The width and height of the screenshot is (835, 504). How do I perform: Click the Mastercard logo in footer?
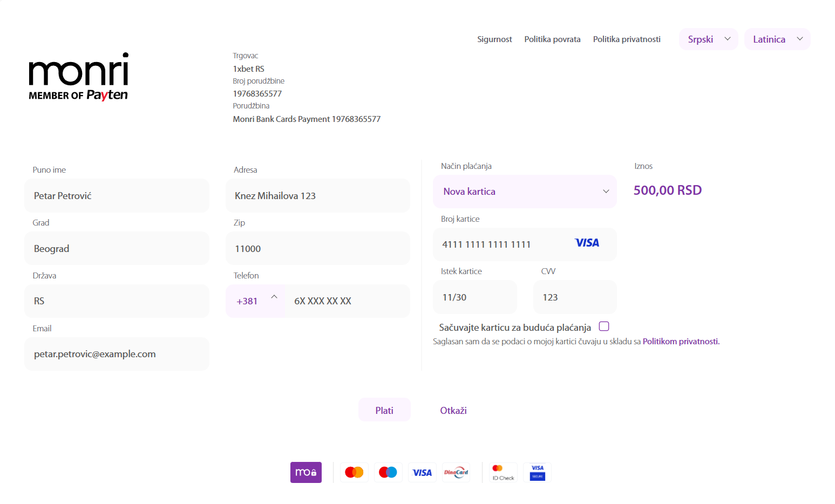354,472
